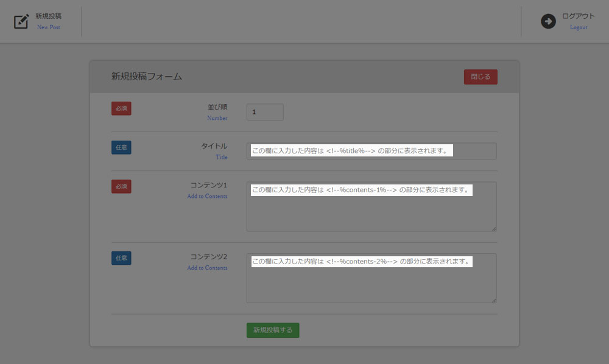Click the タイトル label

pos(214,146)
